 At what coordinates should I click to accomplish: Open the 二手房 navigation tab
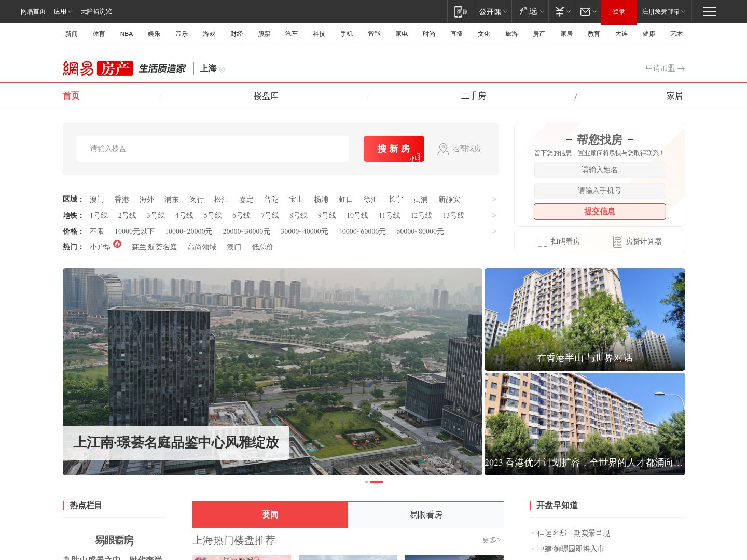point(474,96)
